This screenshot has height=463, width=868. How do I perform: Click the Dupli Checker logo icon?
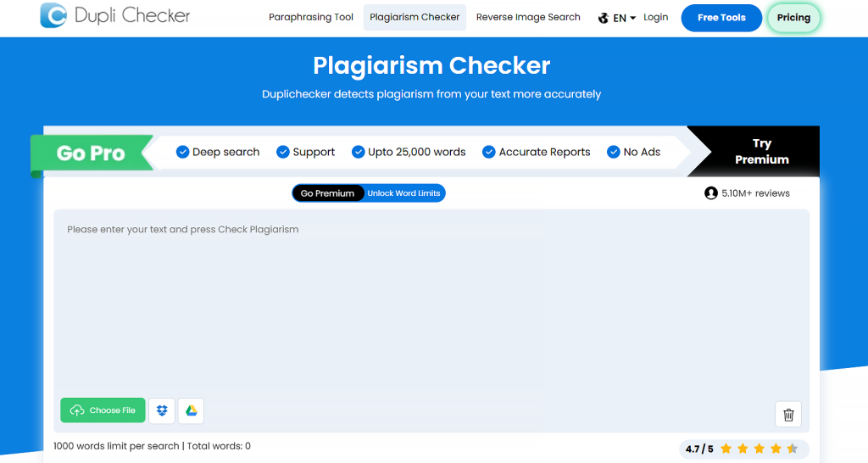click(53, 15)
